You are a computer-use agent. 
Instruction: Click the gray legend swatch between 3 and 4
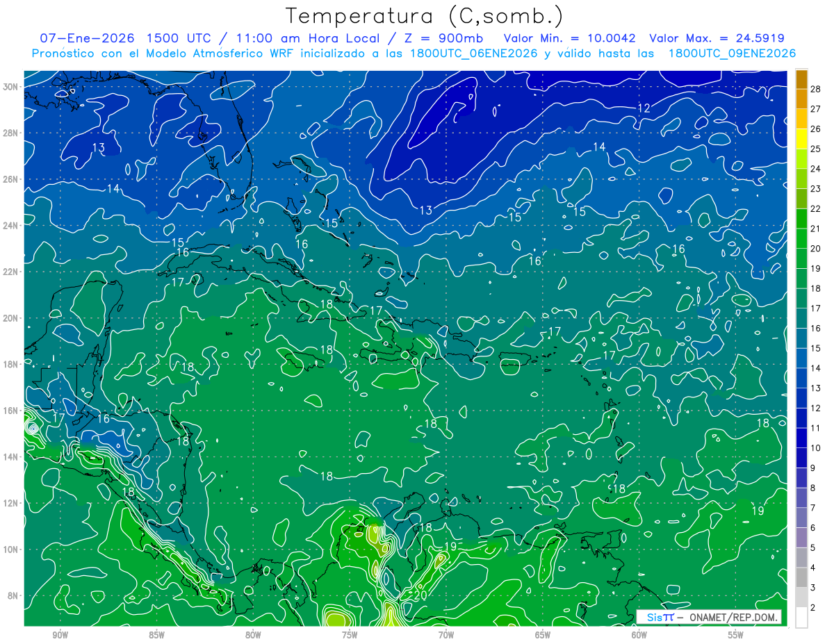click(x=801, y=578)
